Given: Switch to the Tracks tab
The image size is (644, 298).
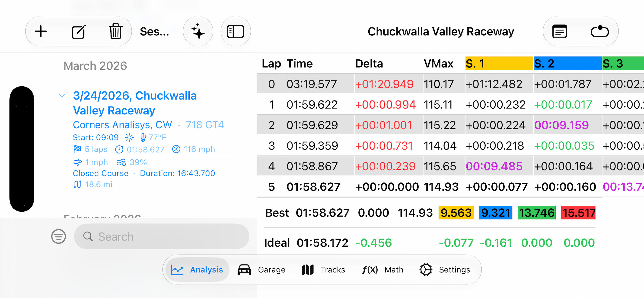Looking at the screenshot, I should (323, 269).
